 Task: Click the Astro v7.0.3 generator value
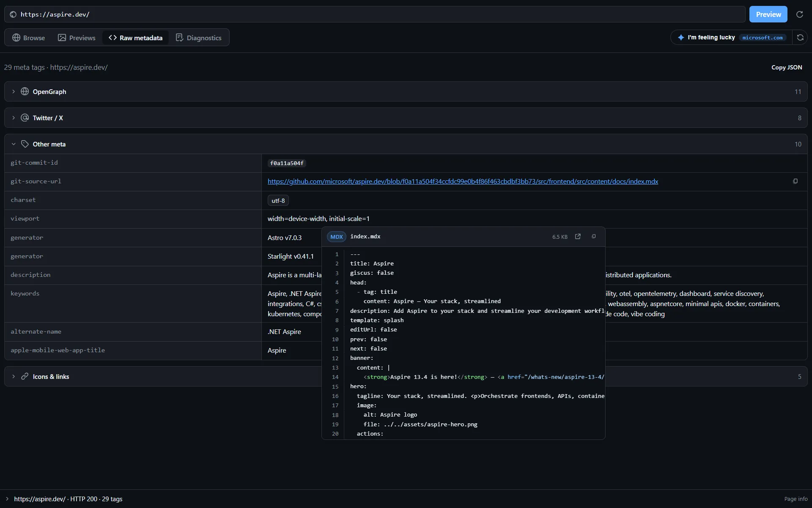pyautogui.click(x=285, y=237)
